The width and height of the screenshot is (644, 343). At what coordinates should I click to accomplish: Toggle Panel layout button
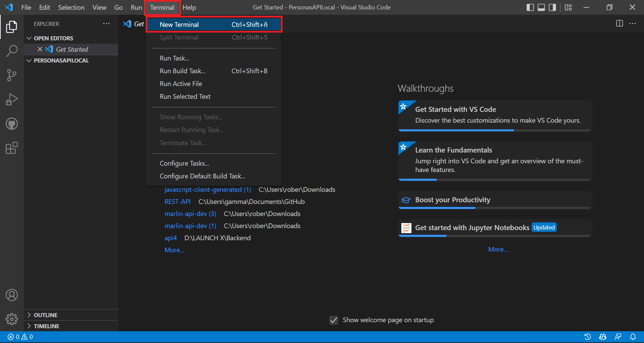tap(541, 7)
